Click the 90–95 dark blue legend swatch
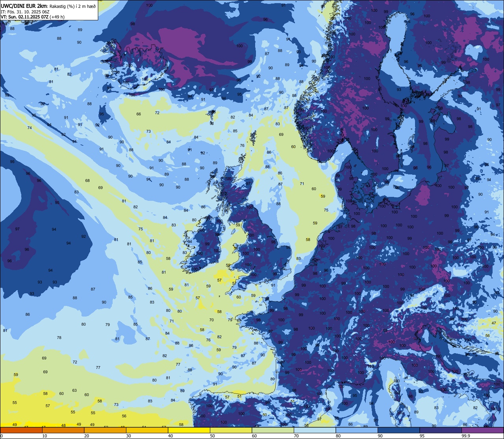Viewport: 504px width, 439px height. pos(399,430)
